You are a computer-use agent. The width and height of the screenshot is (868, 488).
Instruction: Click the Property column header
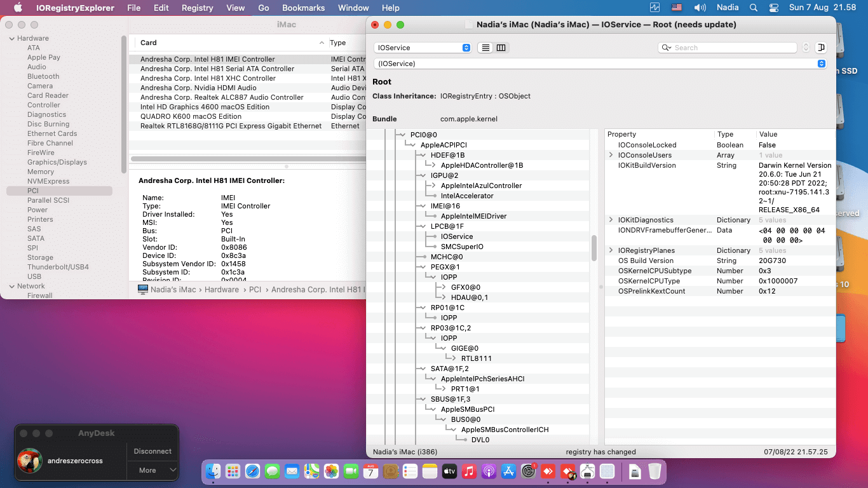659,134
